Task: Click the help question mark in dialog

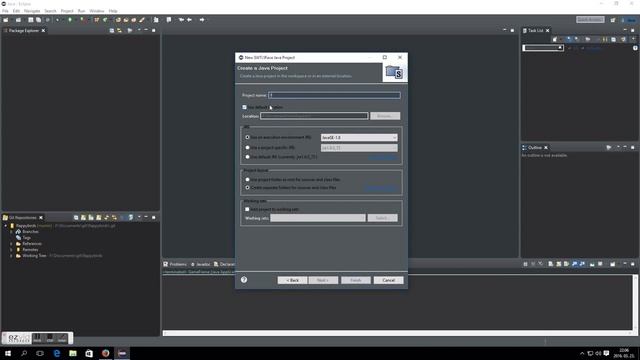Action: coord(244,280)
